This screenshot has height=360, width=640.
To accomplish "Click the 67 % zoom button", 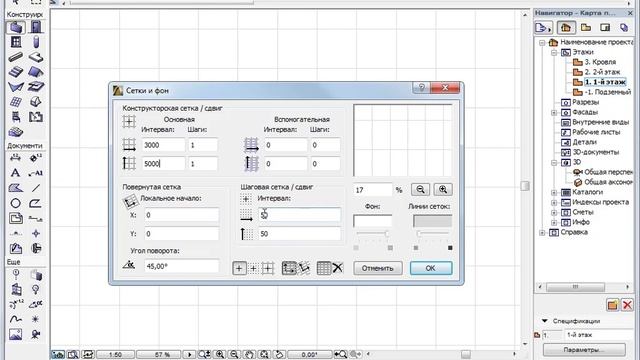I will pos(162,354).
